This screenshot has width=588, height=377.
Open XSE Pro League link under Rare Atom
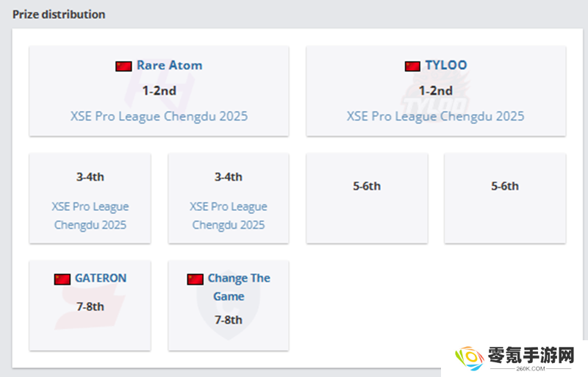coord(159,116)
